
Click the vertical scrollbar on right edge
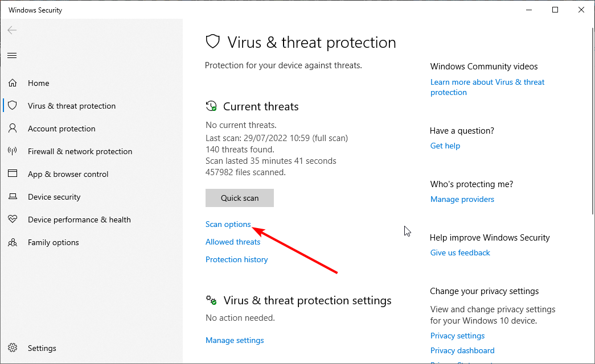pyautogui.click(x=593, y=121)
